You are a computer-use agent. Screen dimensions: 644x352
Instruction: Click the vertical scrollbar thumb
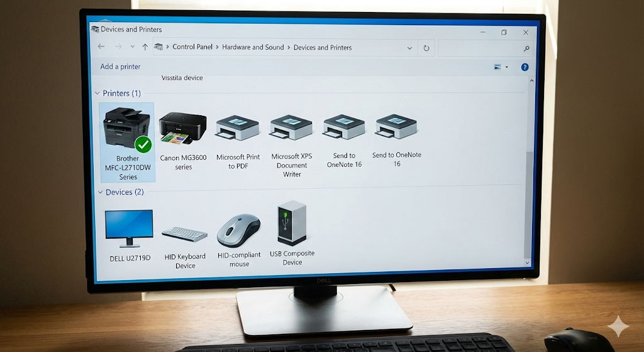529,205
